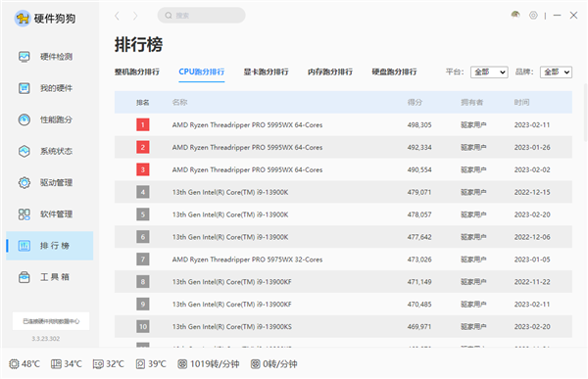
Task: Select 排行榜 ranking in sidebar
Action: pyautogui.click(x=50, y=246)
